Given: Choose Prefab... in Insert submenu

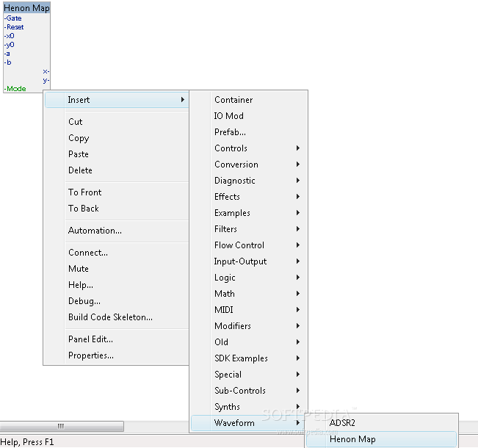Looking at the screenshot, I should click(x=248, y=132).
